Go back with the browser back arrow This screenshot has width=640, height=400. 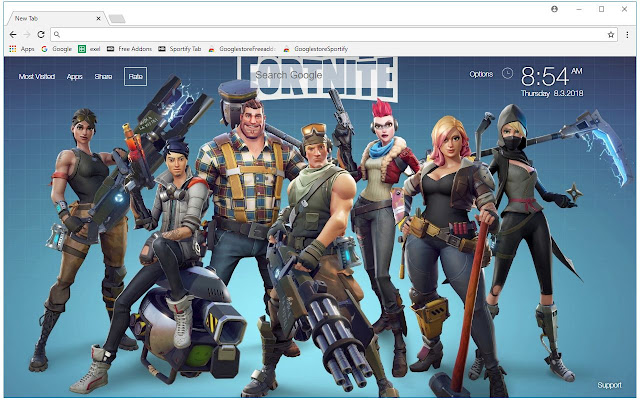coord(13,35)
